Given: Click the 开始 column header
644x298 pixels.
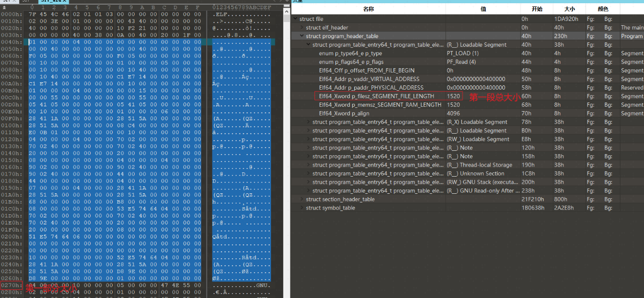Looking at the screenshot, I should point(536,9).
